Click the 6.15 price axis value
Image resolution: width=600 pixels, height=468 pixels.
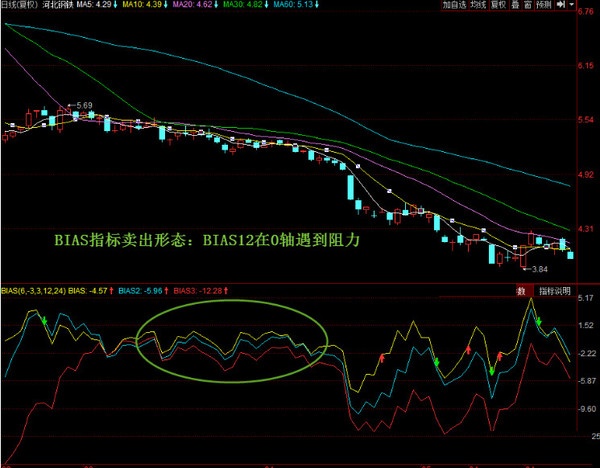585,65
